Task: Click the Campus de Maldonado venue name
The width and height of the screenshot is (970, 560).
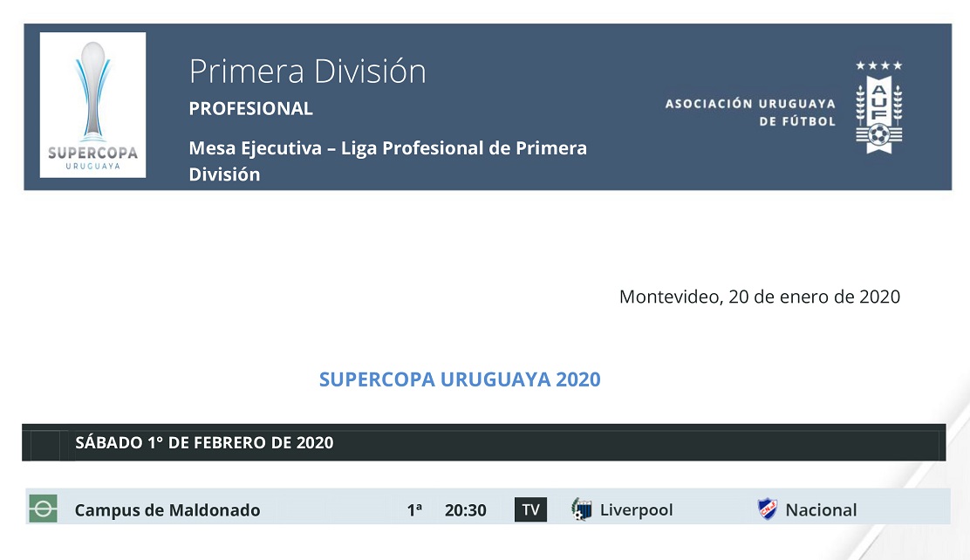Action: pos(167,510)
